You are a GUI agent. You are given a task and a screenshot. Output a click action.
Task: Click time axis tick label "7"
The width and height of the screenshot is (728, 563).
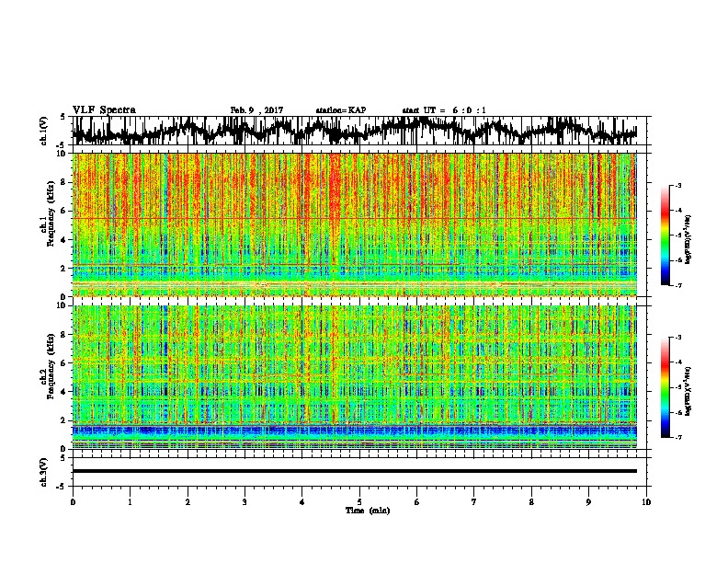coord(474,502)
